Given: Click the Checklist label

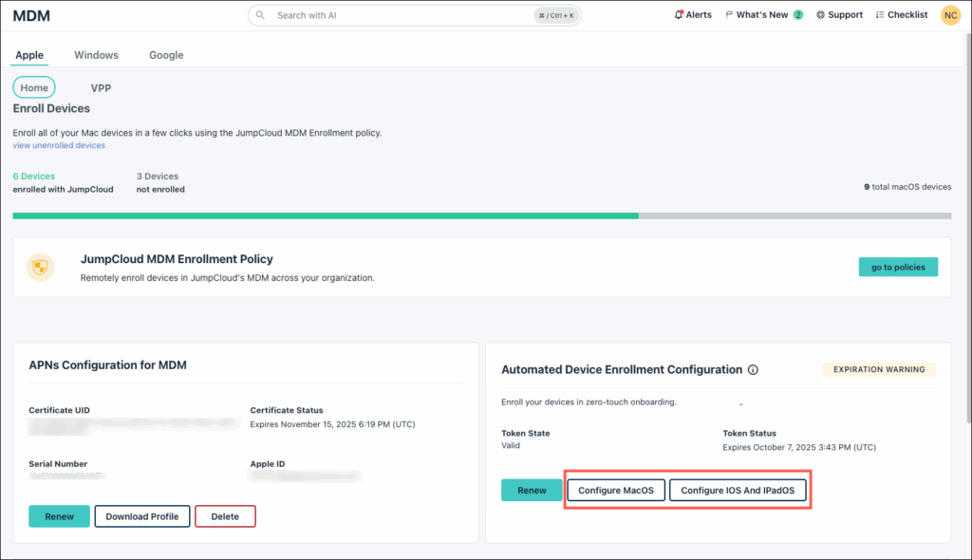Looking at the screenshot, I should click(907, 15).
